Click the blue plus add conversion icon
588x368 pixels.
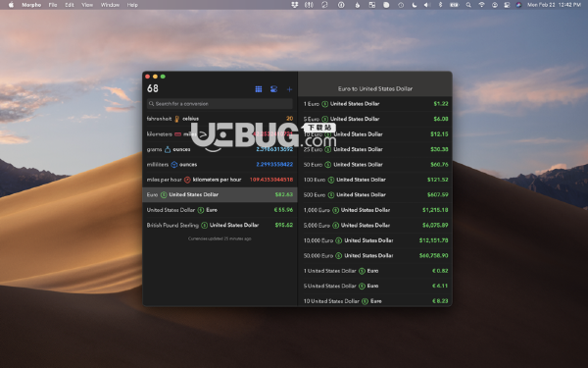pos(289,89)
